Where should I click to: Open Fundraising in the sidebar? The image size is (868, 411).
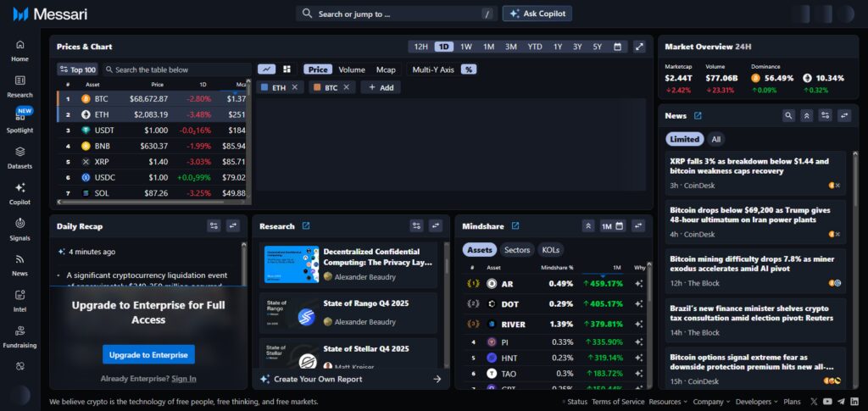click(x=20, y=337)
